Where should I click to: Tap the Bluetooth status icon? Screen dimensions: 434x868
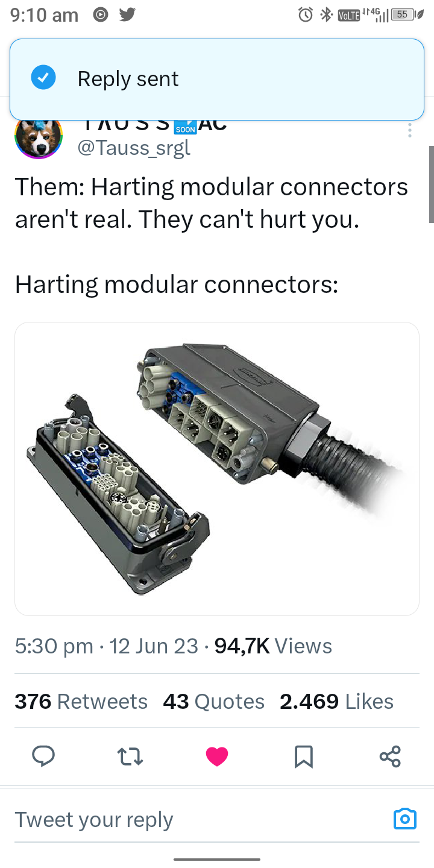[x=326, y=15]
